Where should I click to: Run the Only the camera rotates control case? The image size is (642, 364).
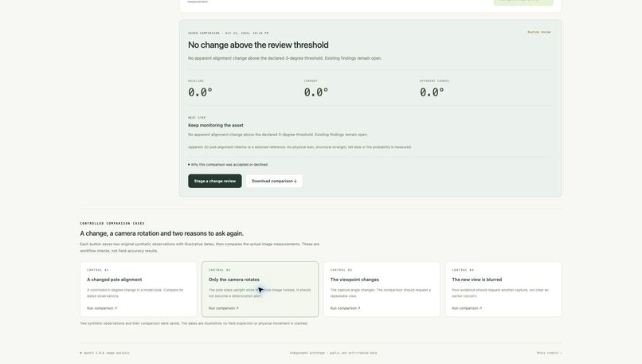260,289
